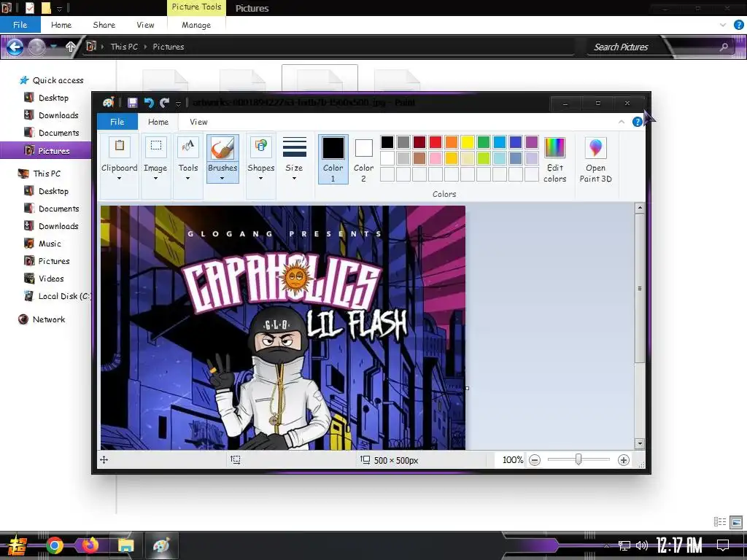Screen dimensions: 747x560
Task: Select Color 2 as active color
Action: 363,159
